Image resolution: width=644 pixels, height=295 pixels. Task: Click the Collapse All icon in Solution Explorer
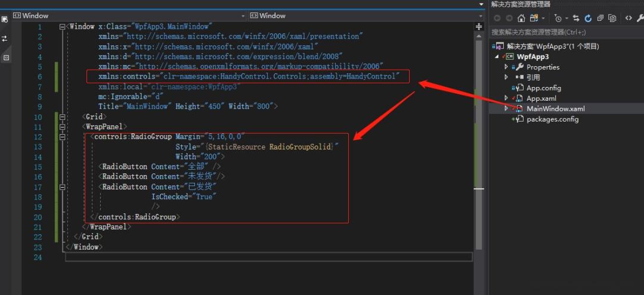600,18
